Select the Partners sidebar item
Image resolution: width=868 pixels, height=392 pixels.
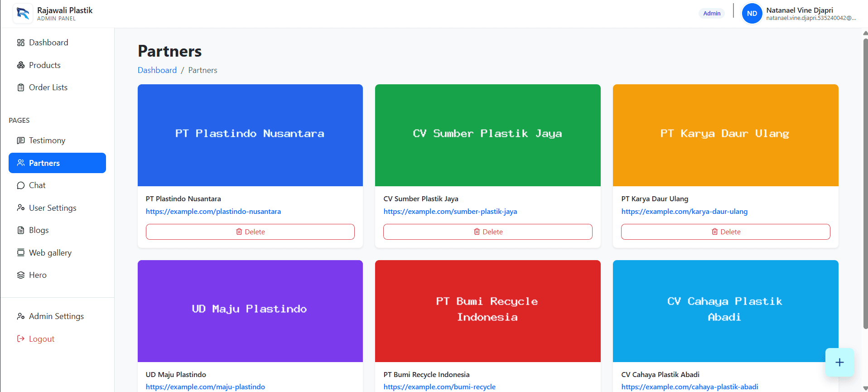(57, 163)
